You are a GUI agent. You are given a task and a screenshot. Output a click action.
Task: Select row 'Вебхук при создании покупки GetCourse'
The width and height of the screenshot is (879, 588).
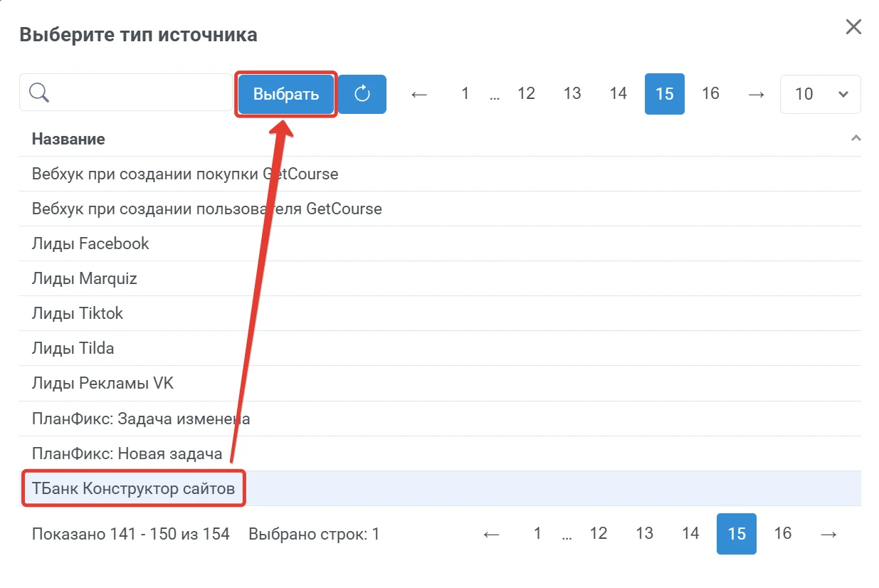coord(440,174)
